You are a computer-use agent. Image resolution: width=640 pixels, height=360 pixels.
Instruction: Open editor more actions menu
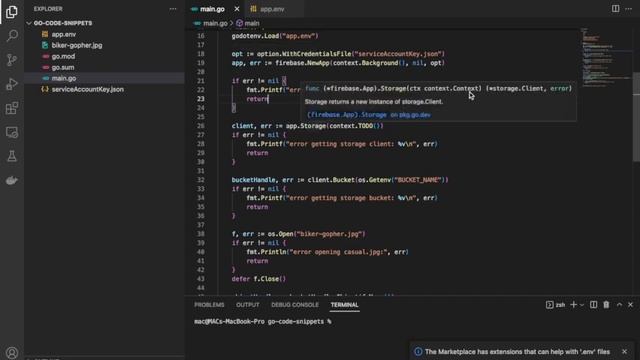coord(629,9)
